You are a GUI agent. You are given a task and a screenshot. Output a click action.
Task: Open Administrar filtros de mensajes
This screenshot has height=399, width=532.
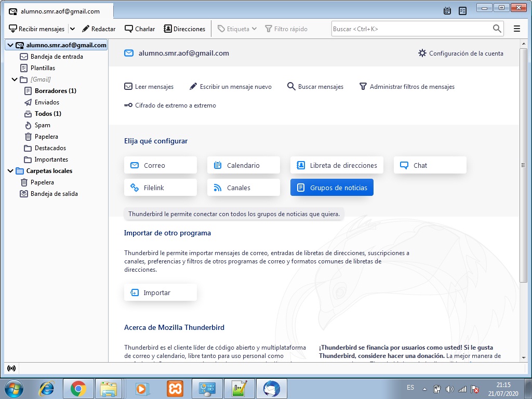pyautogui.click(x=407, y=87)
